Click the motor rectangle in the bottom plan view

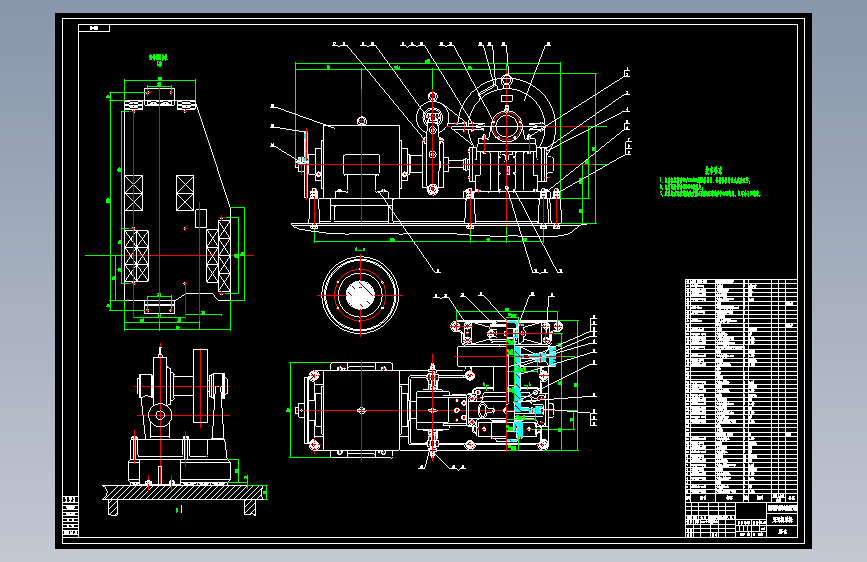[361, 410]
